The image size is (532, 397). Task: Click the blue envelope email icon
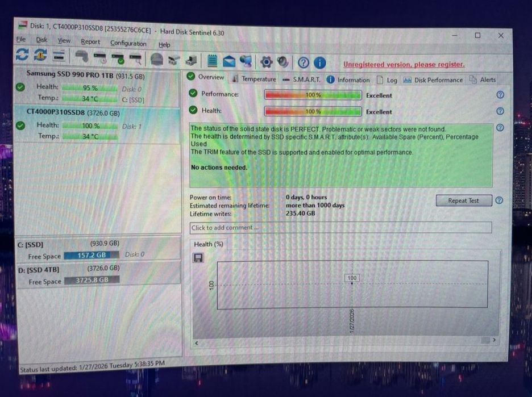click(x=229, y=62)
